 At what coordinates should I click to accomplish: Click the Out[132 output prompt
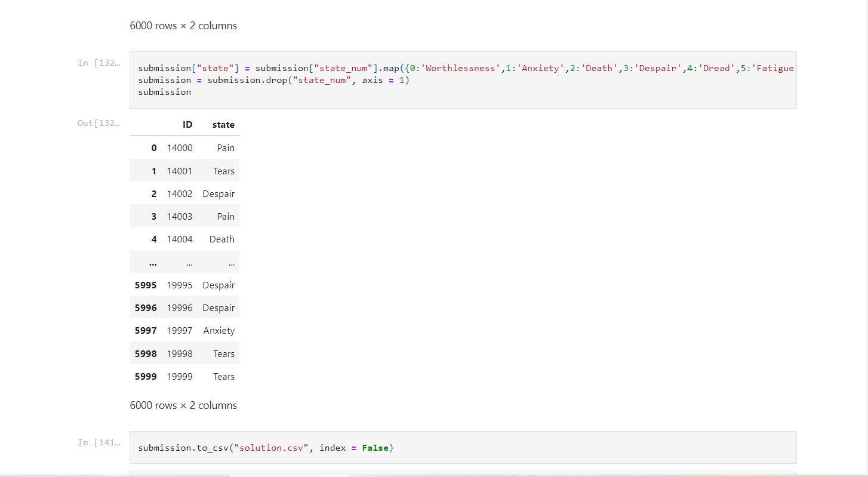click(x=99, y=123)
